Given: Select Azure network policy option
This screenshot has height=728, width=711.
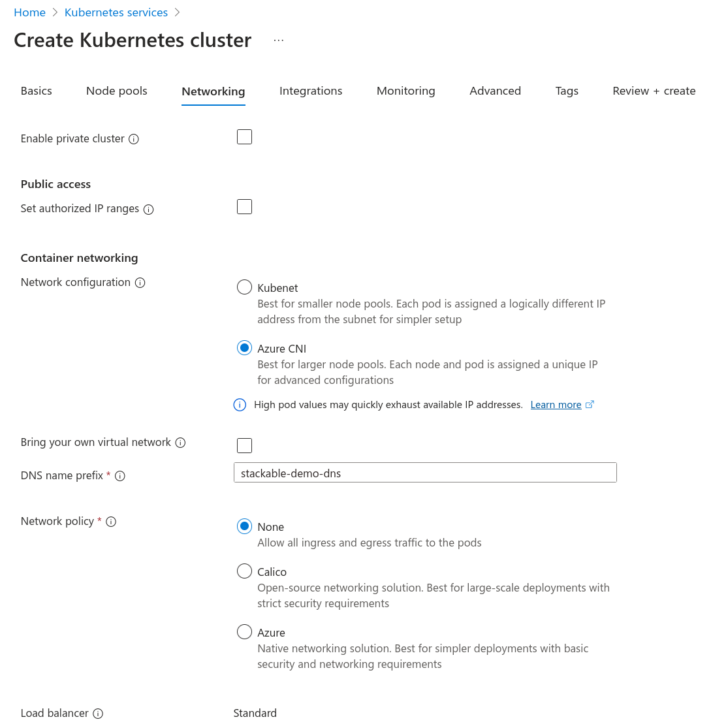Looking at the screenshot, I should pyautogui.click(x=244, y=632).
